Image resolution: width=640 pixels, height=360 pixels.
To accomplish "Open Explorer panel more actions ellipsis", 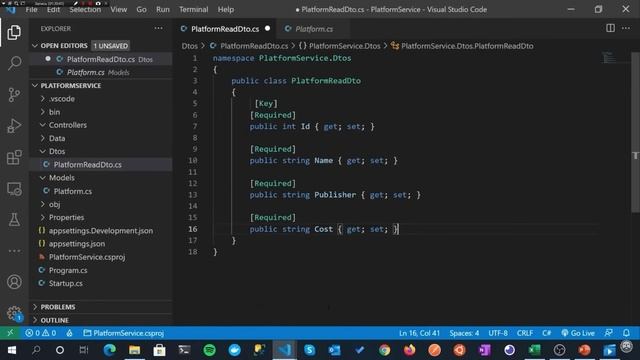I will tap(158, 29).
